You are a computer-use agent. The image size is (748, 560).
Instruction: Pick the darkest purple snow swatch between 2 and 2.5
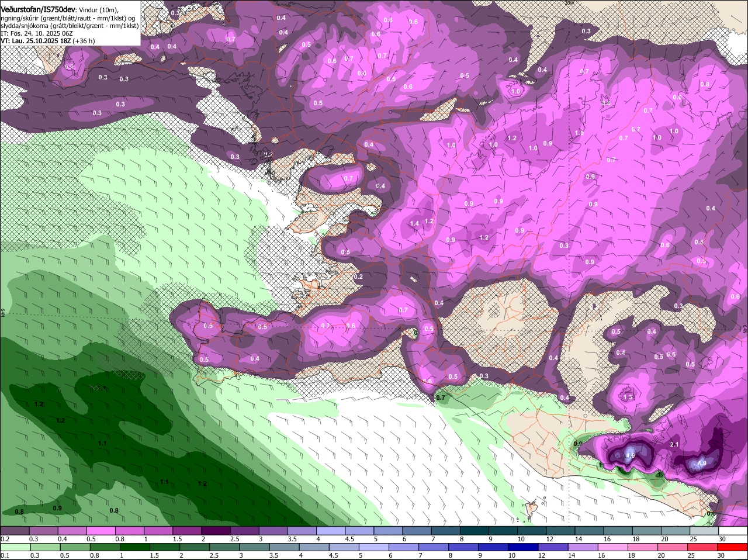pos(215,530)
